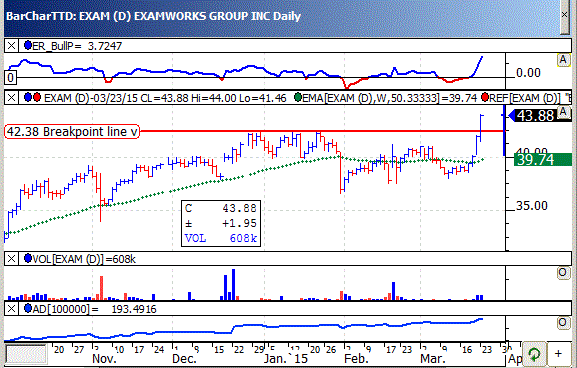Screen dimensions: 577x368
Task: Close the EXAM price chart pane
Action: click(x=11, y=98)
